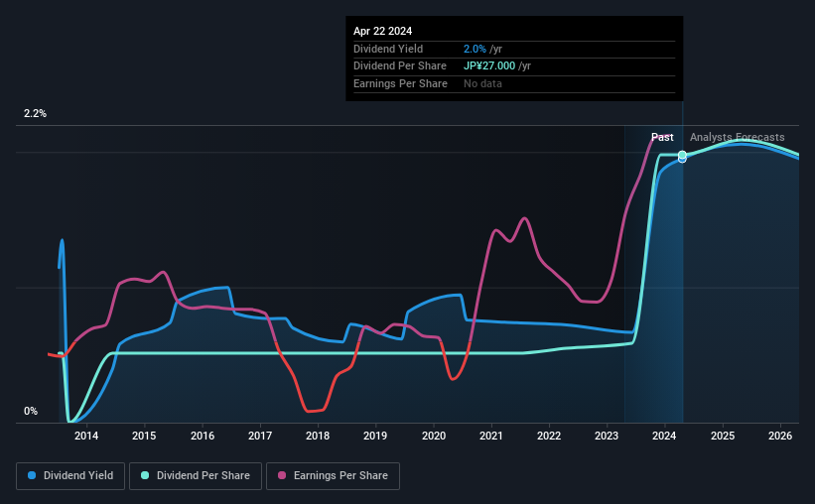Click the 2.2% y-axis label
Screen dimensions: 815x504
35,114
